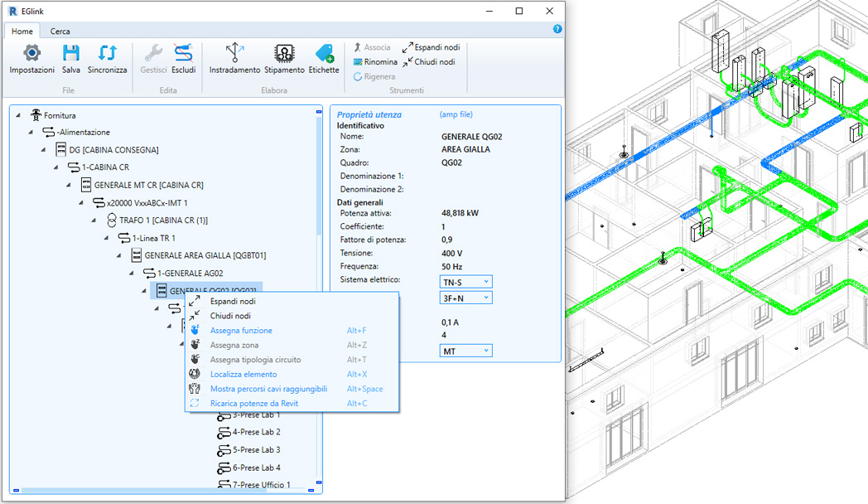This screenshot has height=504, width=868.
Task: Click Localizza elemento icon in context menu
Action: (x=195, y=374)
